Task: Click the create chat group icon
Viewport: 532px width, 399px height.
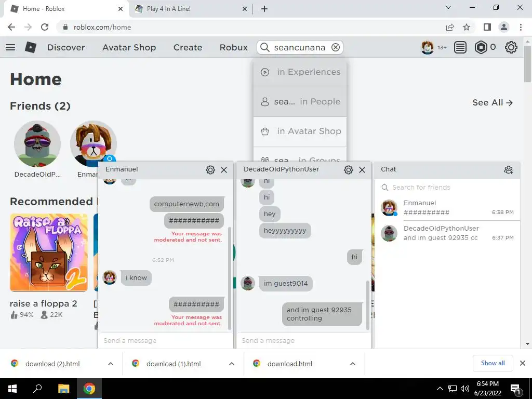Action: click(508, 170)
